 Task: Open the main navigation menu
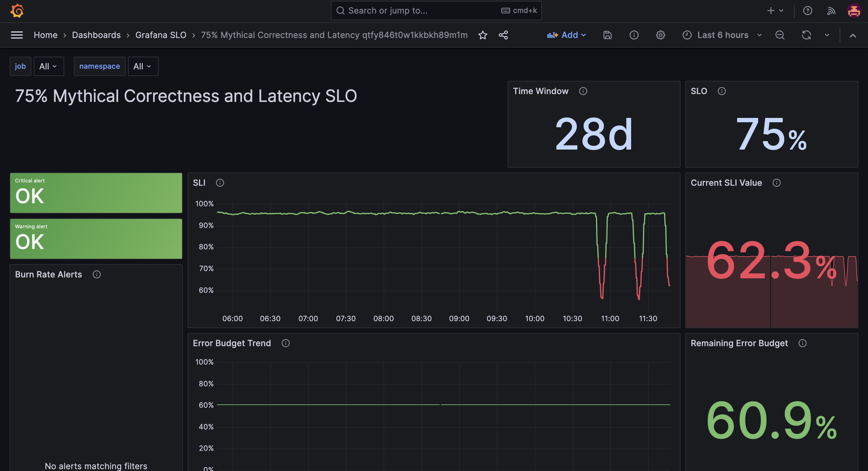[17, 35]
